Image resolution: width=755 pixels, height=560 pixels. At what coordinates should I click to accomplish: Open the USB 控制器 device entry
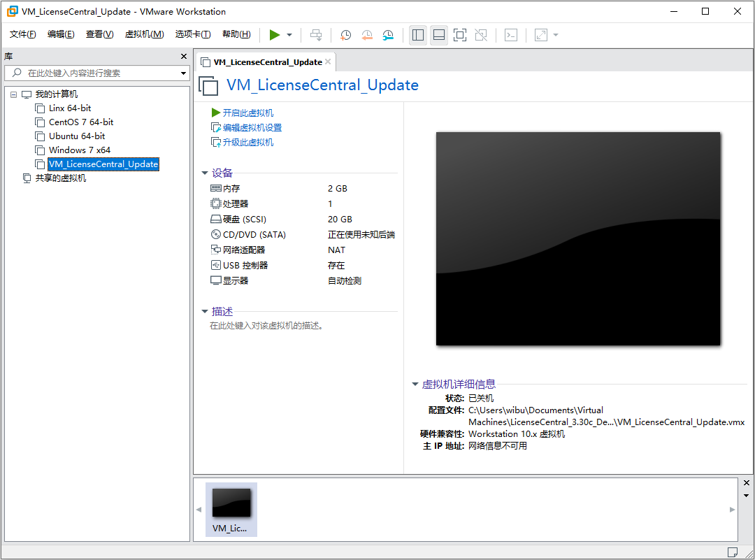click(x=239, y=266)
